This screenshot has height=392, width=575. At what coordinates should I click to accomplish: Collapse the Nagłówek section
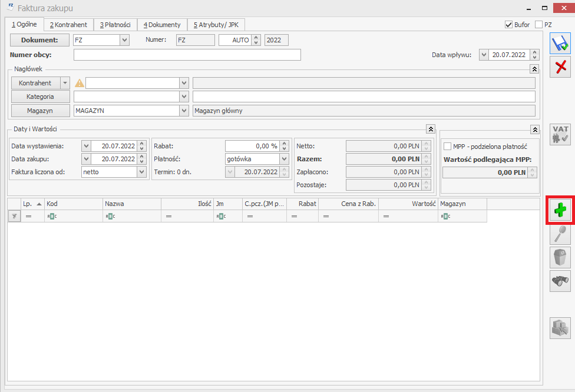(x=534, y=69)
